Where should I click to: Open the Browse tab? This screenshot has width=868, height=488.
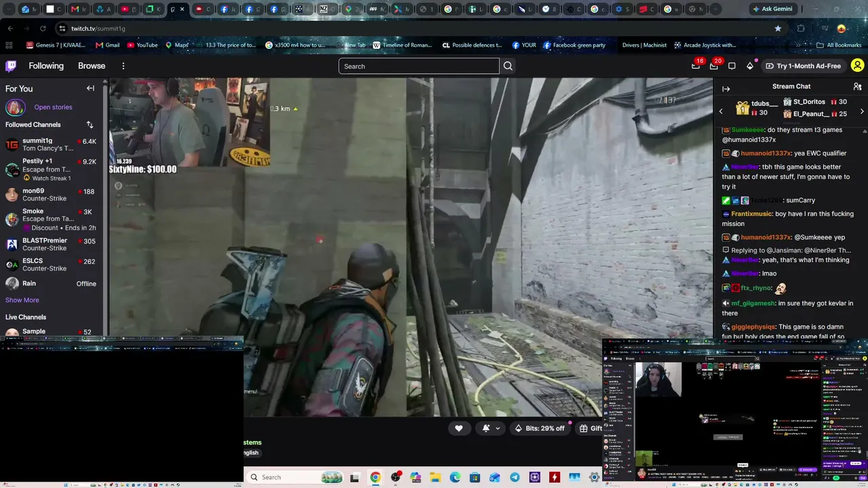click(x=92, y=66)
